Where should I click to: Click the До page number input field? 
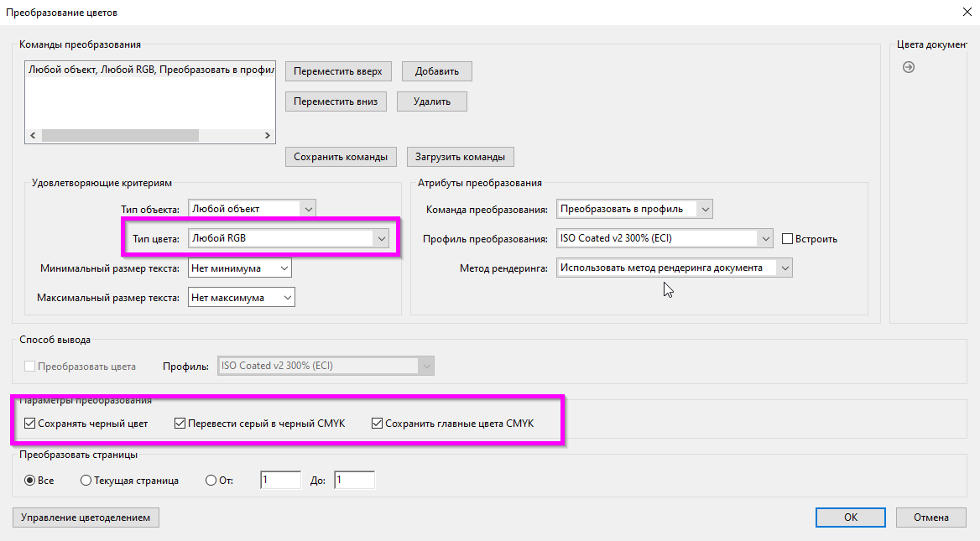pos(354,481)
